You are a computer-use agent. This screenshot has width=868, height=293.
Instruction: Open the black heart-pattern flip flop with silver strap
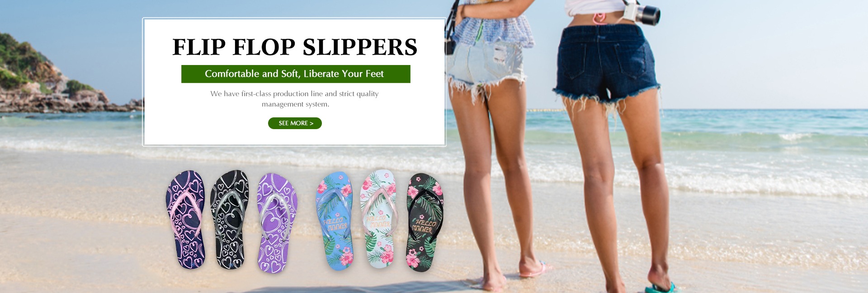tap(230, 220)
